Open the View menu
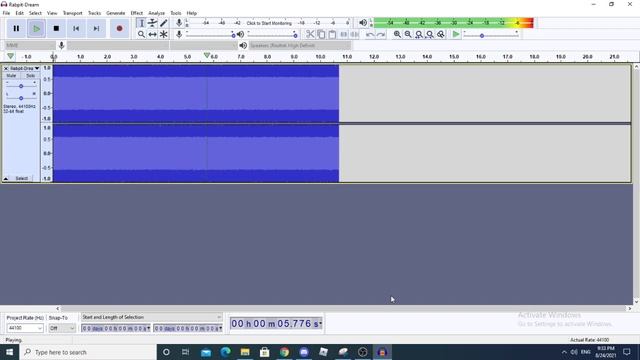The height and width of the screenshot is (360, 640). [x=52, y=13]
